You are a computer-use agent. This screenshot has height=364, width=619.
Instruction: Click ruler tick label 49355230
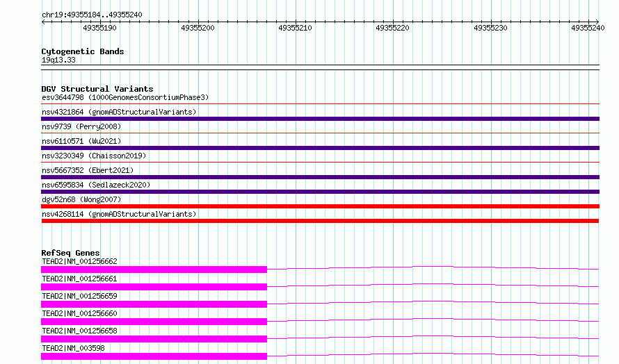[491, 28]
